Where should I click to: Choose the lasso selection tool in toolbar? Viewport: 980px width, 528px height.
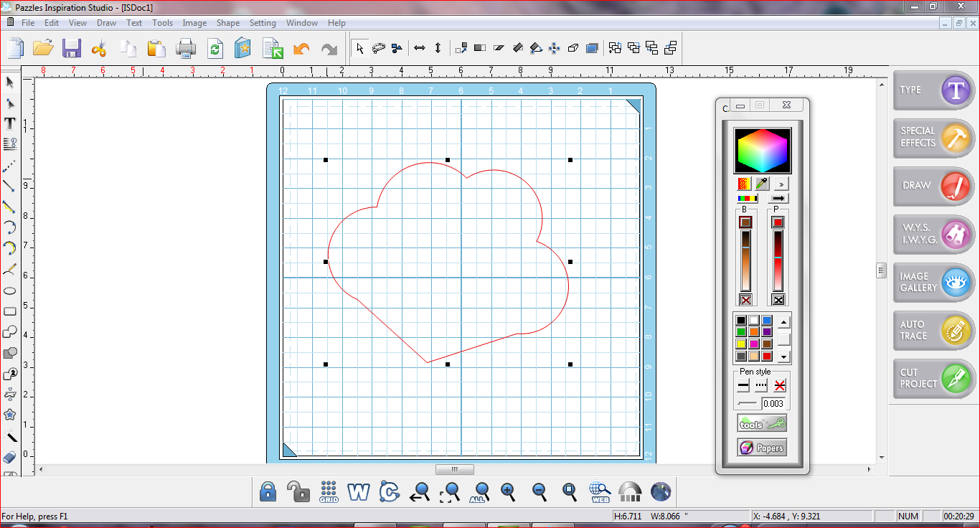[x=379, y=48]
